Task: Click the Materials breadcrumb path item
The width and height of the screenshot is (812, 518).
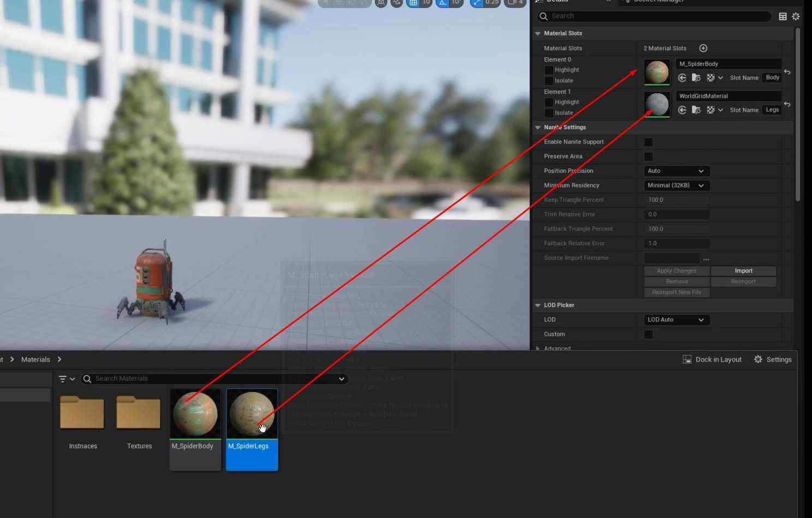Action: [35, 359]
